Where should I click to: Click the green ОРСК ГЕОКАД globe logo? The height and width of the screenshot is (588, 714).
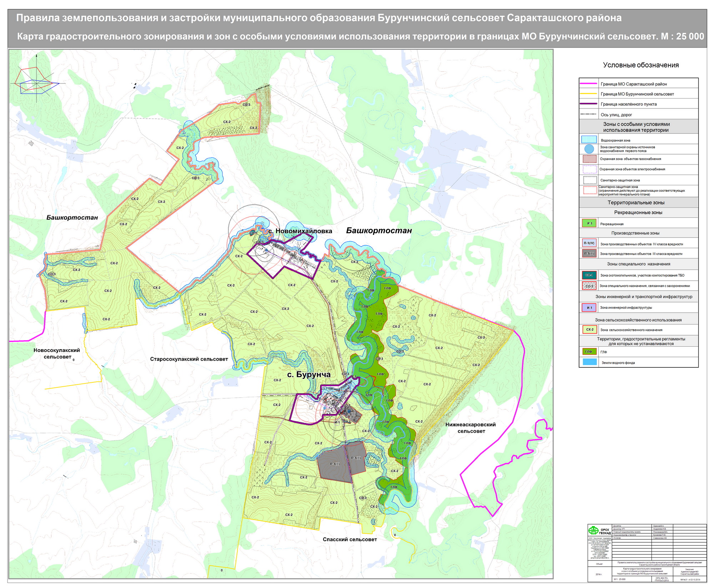(x=594, y=531)
